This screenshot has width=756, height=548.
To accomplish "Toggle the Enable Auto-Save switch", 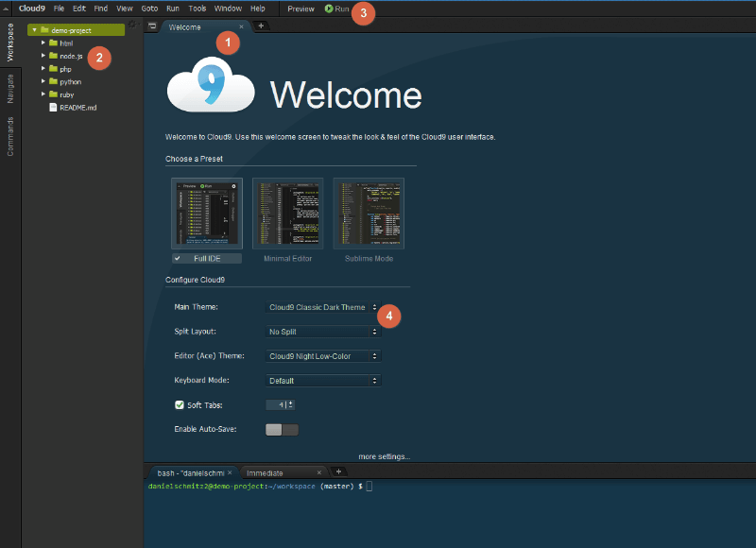I will (282, 430).
